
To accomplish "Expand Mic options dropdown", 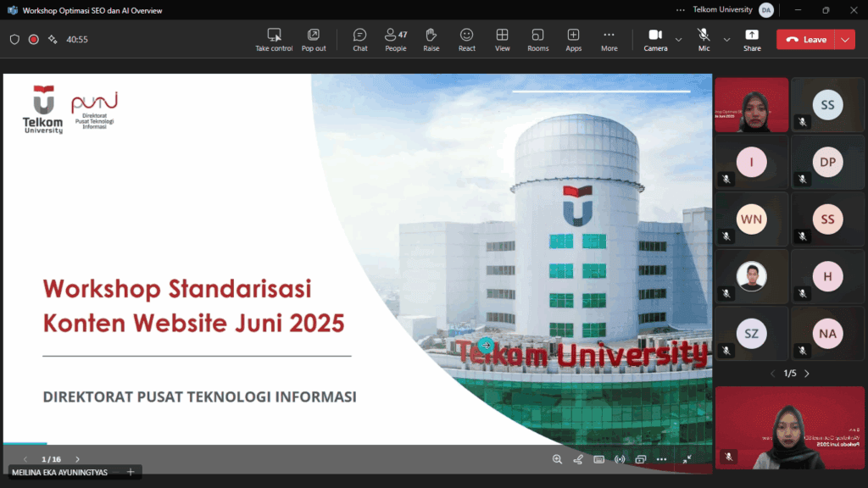I will click(726, 40).
